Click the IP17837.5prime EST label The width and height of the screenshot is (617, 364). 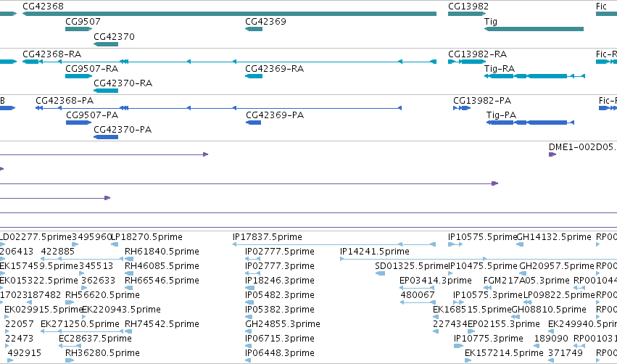click(268, 237)
